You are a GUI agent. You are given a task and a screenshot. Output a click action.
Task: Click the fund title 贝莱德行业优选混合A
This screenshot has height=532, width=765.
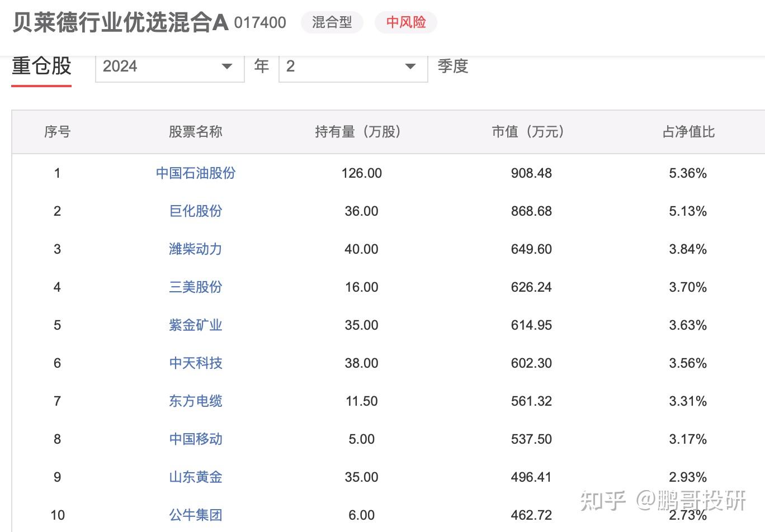click(120, 22)
